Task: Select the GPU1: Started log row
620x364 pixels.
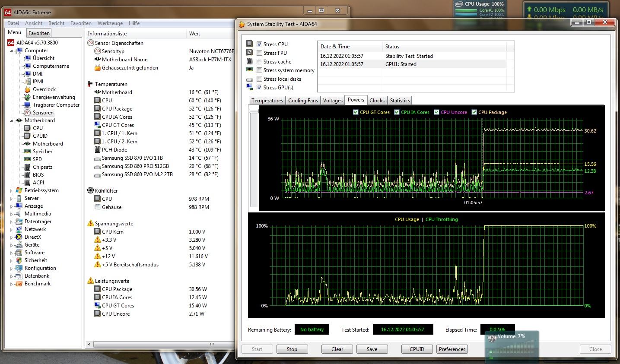Action: [x=413, y=64]
